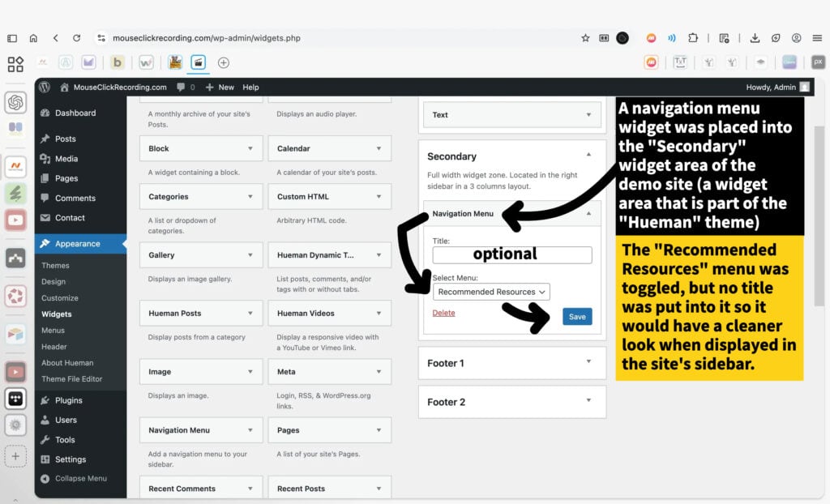Open the browser downloads icon
The height and width of the screenshot is (504, 830).
coord(755,38)
